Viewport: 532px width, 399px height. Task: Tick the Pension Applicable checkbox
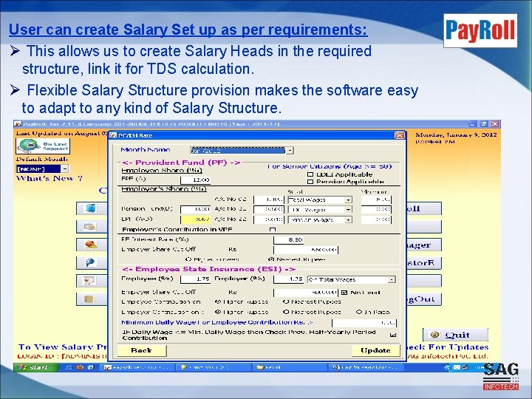coord(310,182)
